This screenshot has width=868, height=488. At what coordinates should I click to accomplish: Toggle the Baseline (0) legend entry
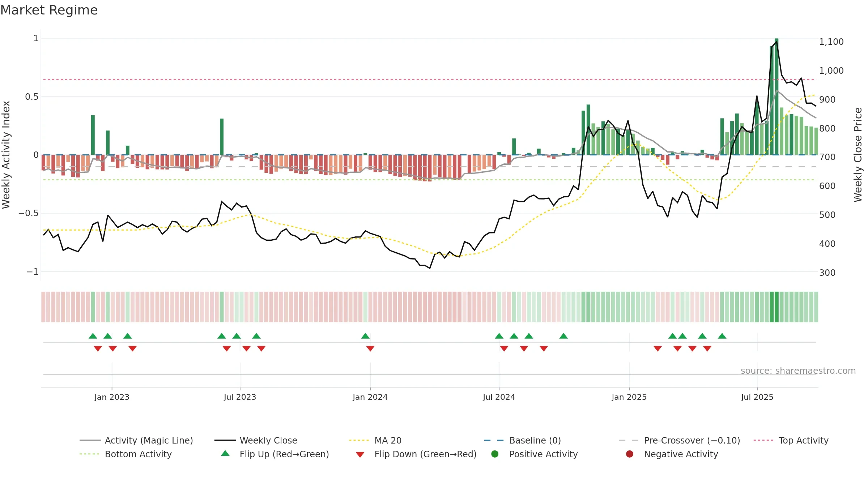(522, 440)
